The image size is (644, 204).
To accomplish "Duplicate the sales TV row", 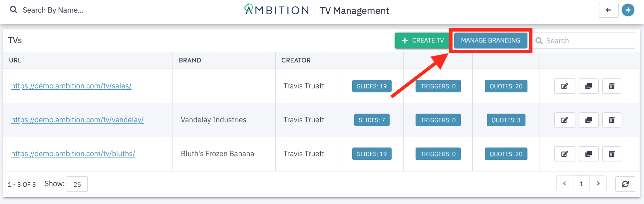I will [588, 86].
